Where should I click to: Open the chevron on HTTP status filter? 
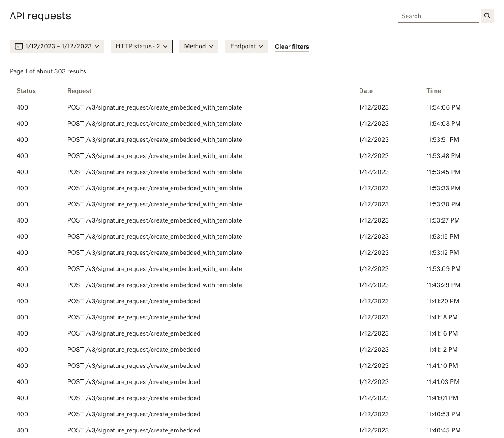coord(165,46)
